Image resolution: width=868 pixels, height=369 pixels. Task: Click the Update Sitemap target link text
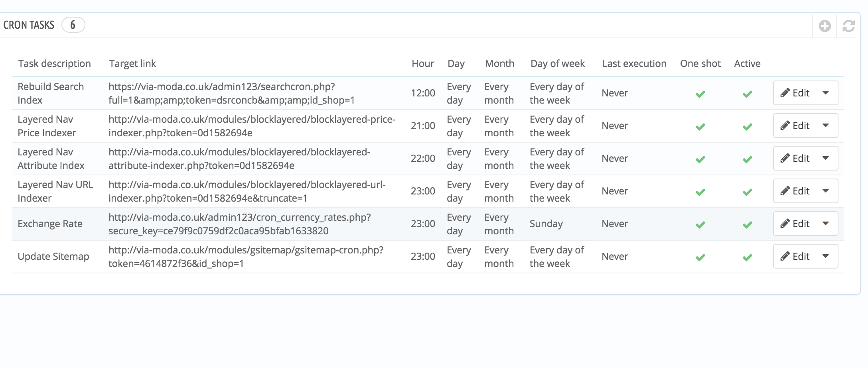[245, 257]
